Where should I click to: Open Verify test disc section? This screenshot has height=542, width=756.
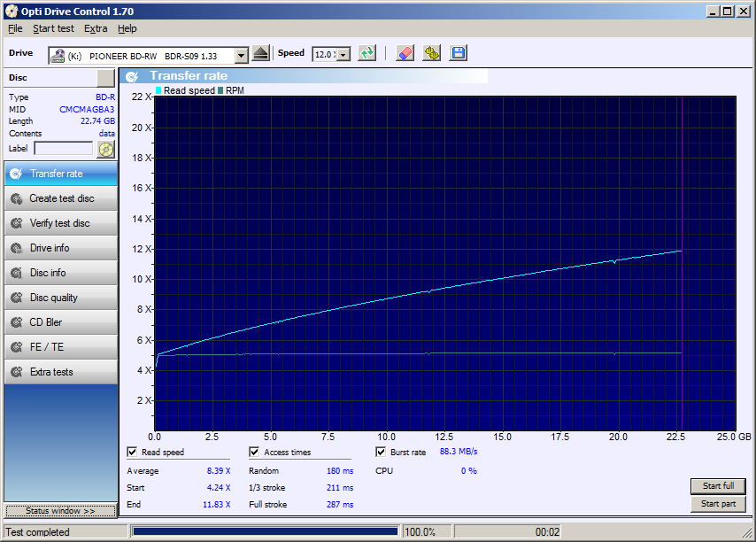coord(61,223)
